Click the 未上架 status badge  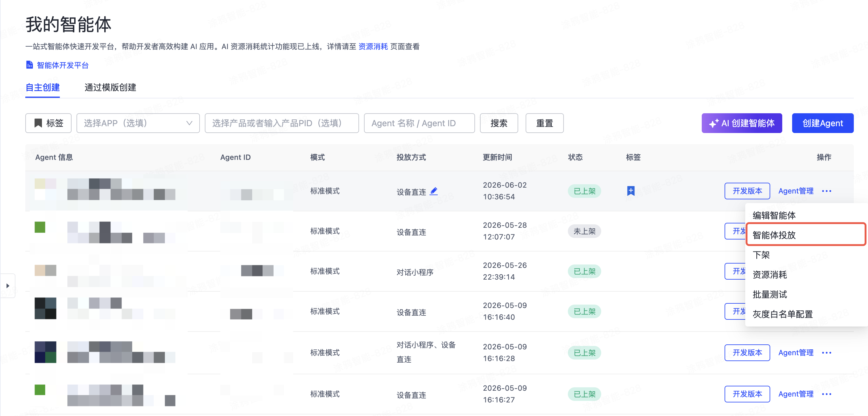coord(584,231)
